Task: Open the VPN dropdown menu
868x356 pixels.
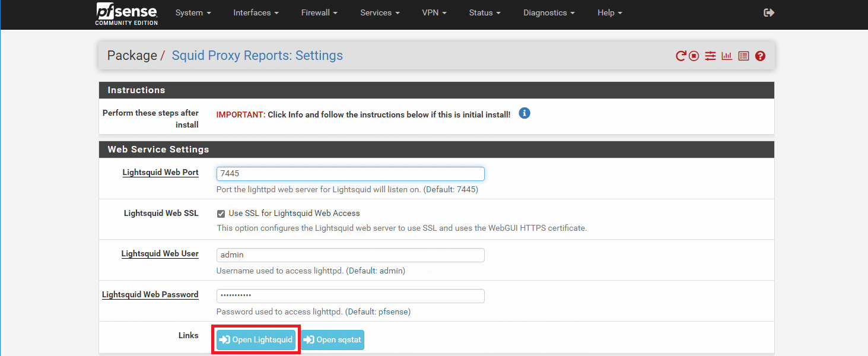Action: (x=434, y=12)
